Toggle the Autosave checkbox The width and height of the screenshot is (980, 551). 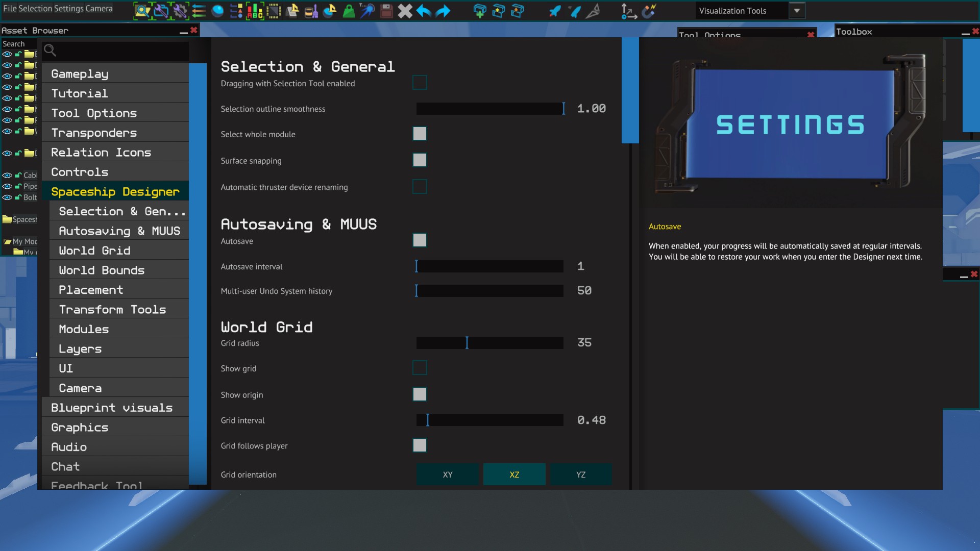point(420,240)
